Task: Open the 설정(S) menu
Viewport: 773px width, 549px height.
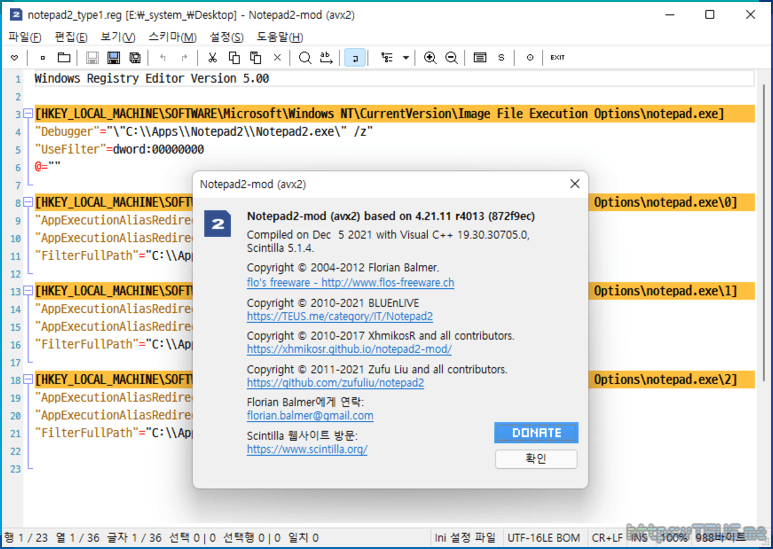Action: [226, 37]
